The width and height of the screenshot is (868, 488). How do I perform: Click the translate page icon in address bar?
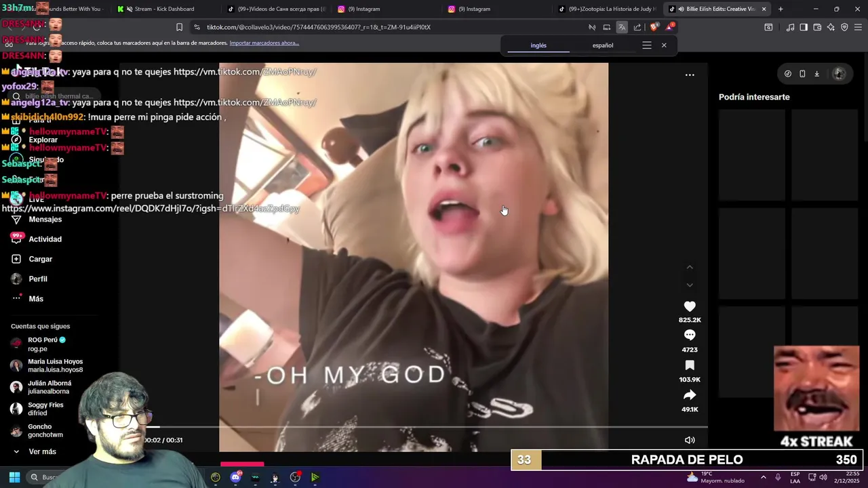pyautogui.click(x=622, y=27)
